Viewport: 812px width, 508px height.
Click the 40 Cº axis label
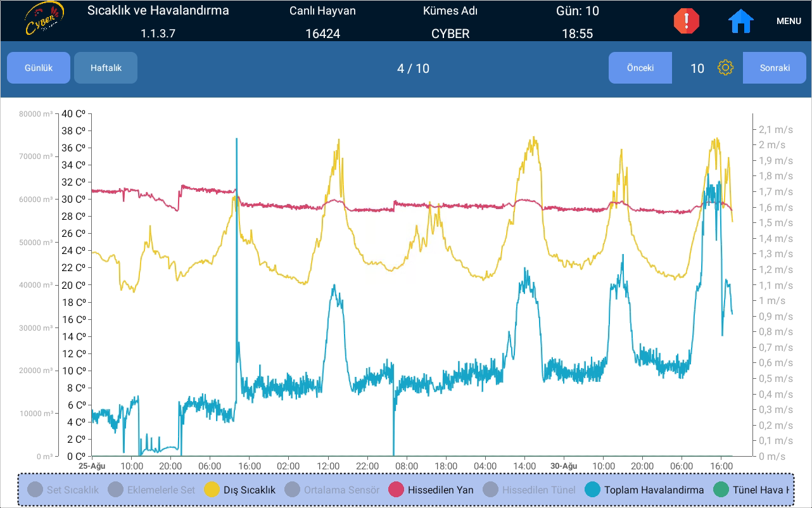(x=73, y=114)
